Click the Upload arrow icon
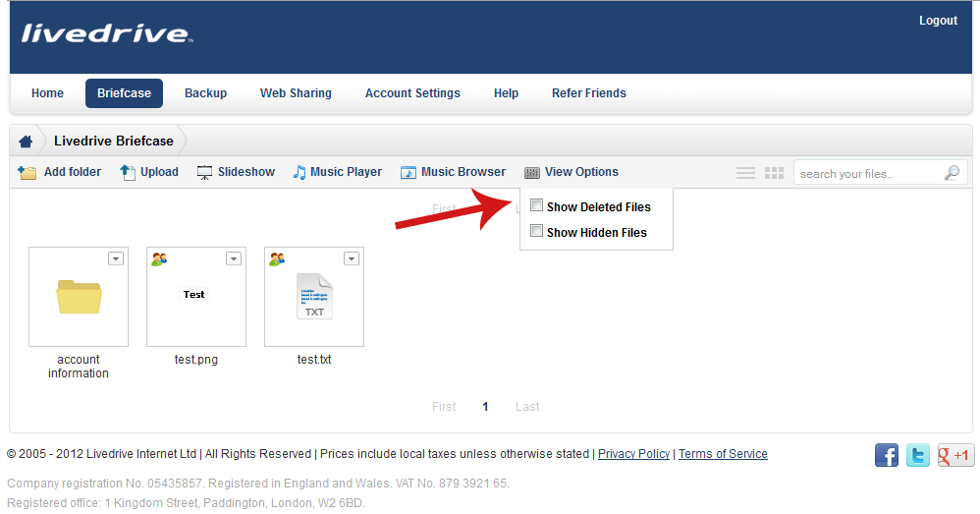Image resolution: width=980 pixels, height=514 pixels. [127, 173]
